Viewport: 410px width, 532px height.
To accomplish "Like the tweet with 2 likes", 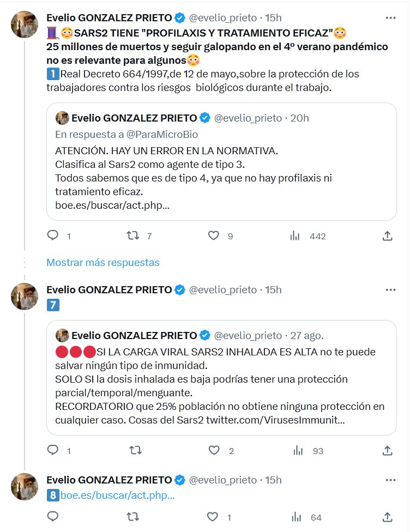I will coord(214,450).
